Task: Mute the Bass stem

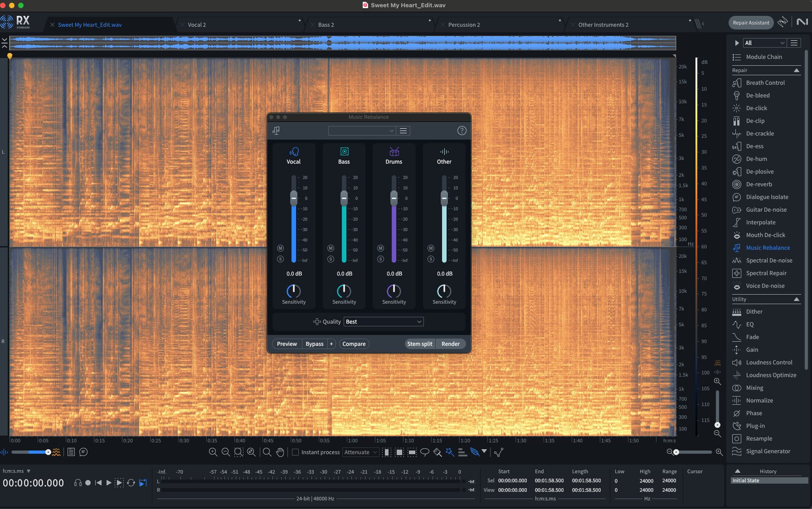Action: coord(331,248)
